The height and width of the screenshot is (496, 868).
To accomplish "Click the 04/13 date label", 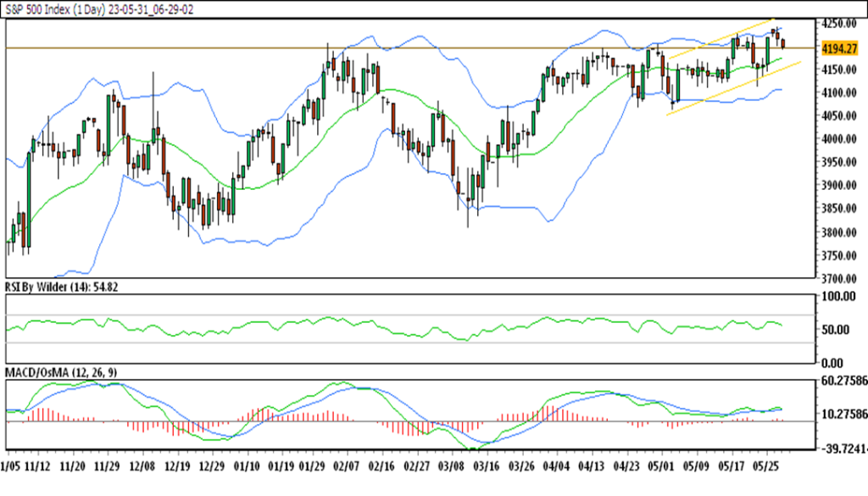I will click(591, 466).
